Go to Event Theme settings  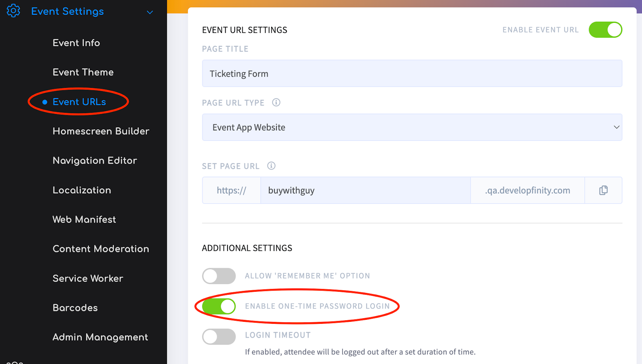click(x=83, y=72)
